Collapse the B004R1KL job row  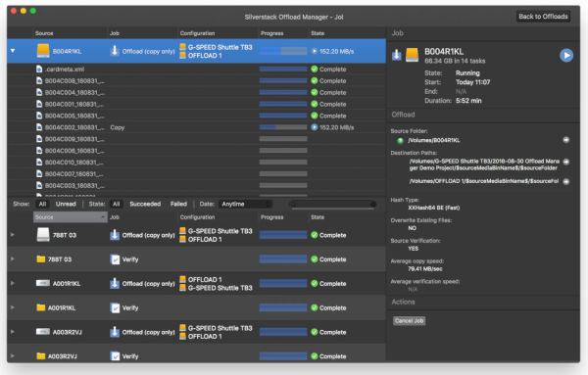[x=13, y=51]
